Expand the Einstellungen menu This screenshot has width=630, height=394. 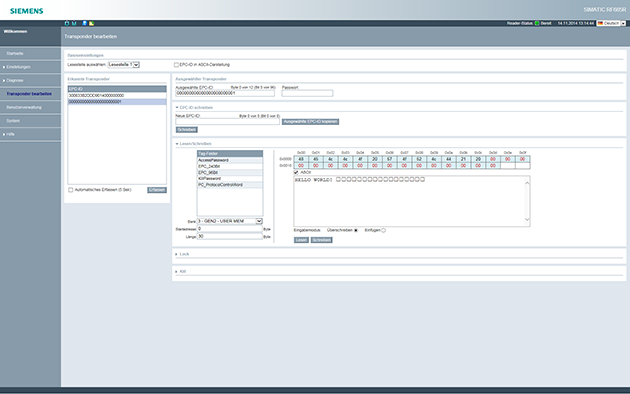(x=18, y=67)
